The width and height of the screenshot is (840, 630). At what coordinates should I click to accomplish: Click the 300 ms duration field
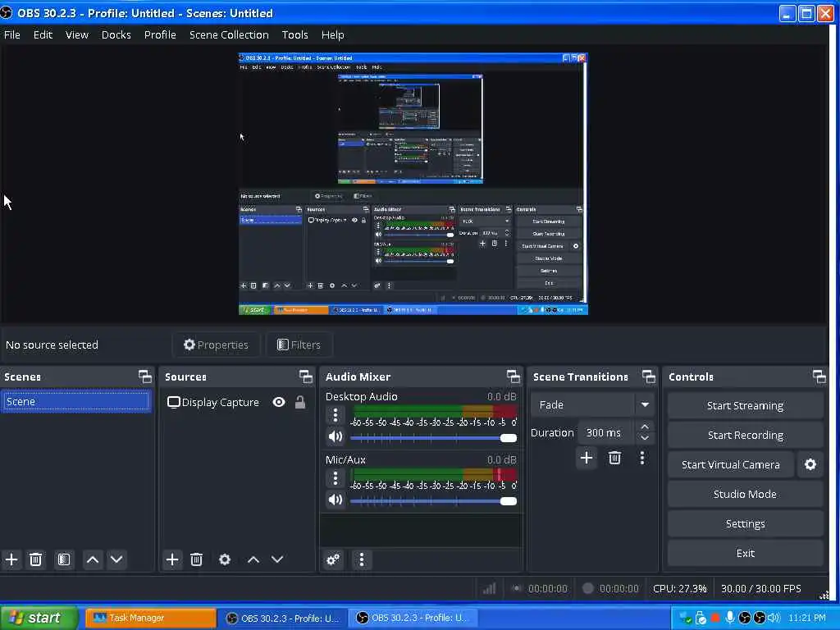point(606,432)
